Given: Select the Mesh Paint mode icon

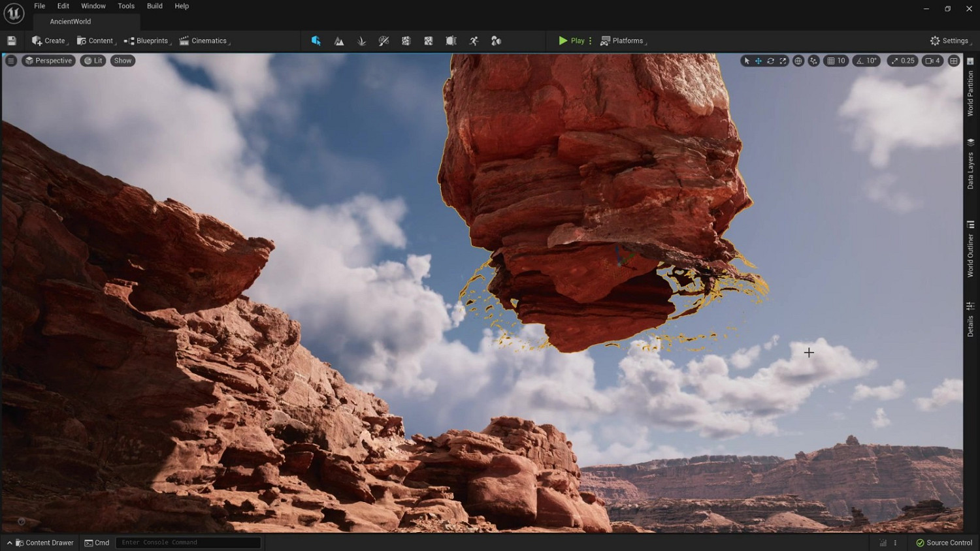Looking at the screenshot, I should click(x=384, y=41).
